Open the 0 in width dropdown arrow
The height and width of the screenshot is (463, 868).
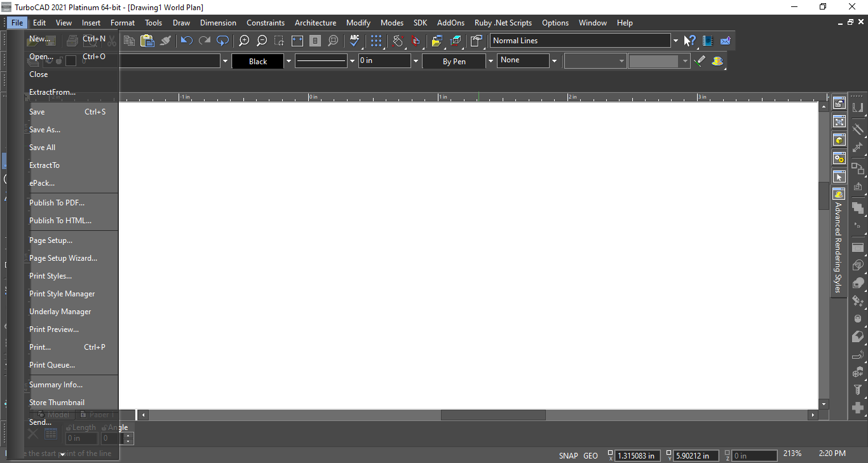point(416,61)
